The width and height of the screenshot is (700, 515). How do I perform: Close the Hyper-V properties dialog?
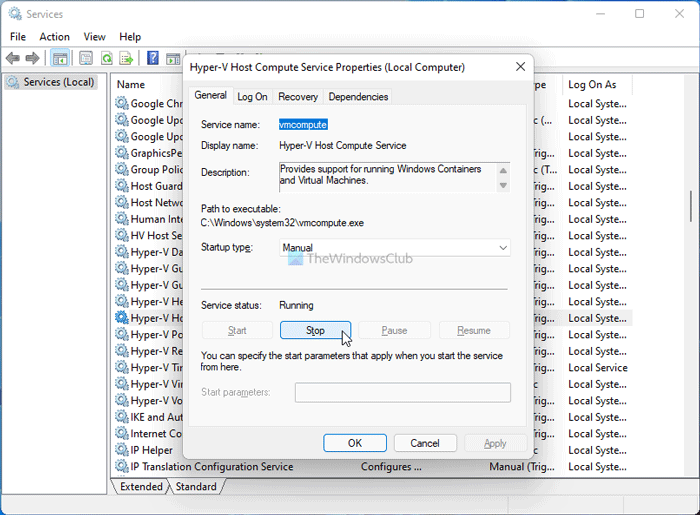tap(521, 67)
